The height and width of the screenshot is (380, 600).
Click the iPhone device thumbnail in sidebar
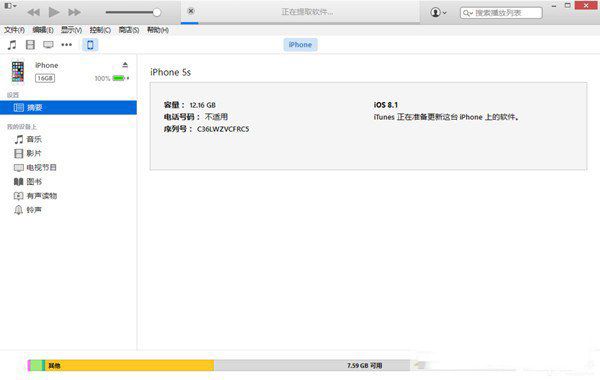point(18,72)
